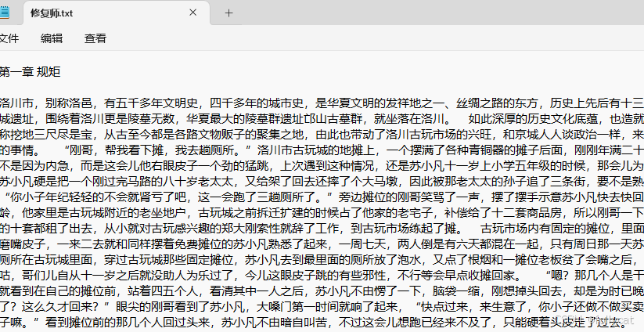Image resolution: width=644 pixels, height=332 pixels.
Task: Close the 修复师.txt tab
Action: click(193, 13)
